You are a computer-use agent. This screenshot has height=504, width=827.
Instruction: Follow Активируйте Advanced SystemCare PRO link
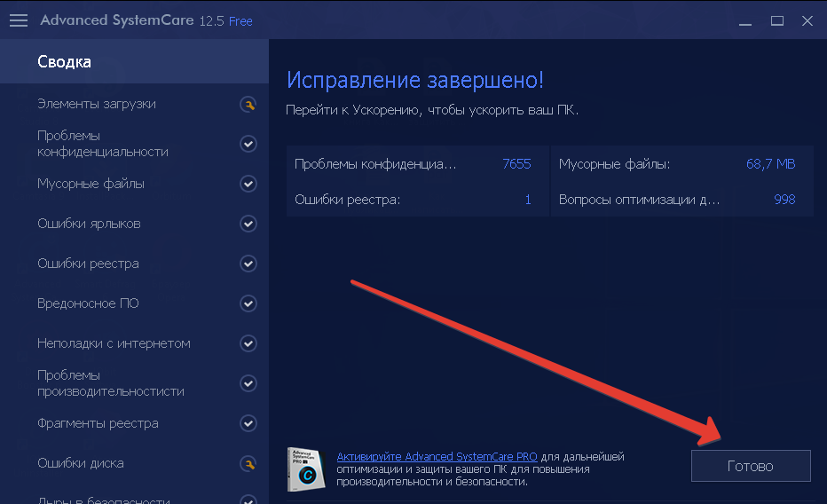pyautogui.click(x=437, y=457)
